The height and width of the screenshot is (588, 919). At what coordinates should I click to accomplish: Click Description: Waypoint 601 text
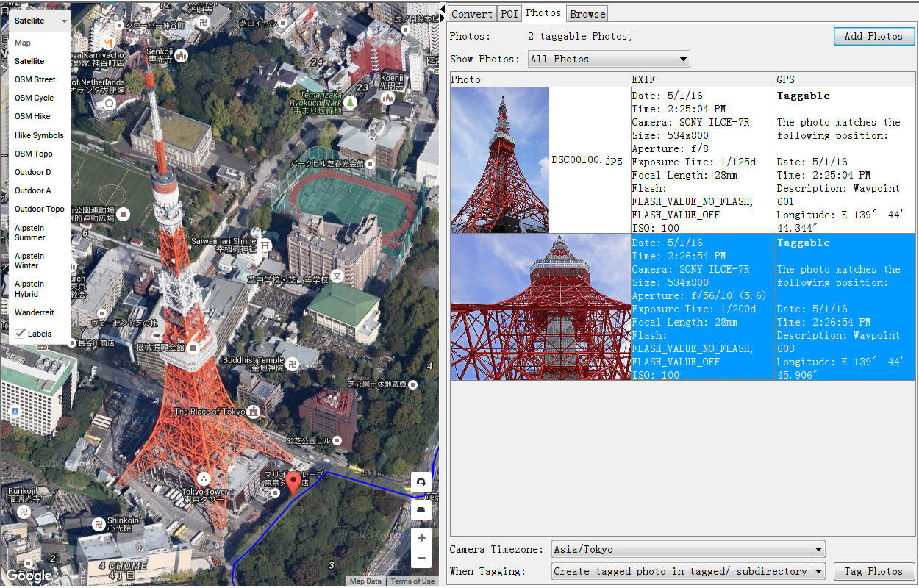pos(839,195)
